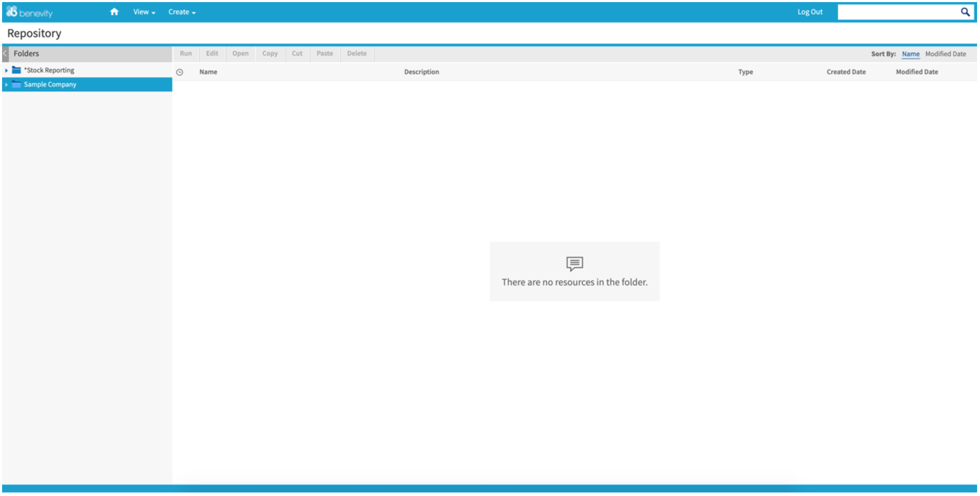This screenshot has width=980, height=496.
Task: Select the Sample Company tree entry
Action: pos(49,84)
